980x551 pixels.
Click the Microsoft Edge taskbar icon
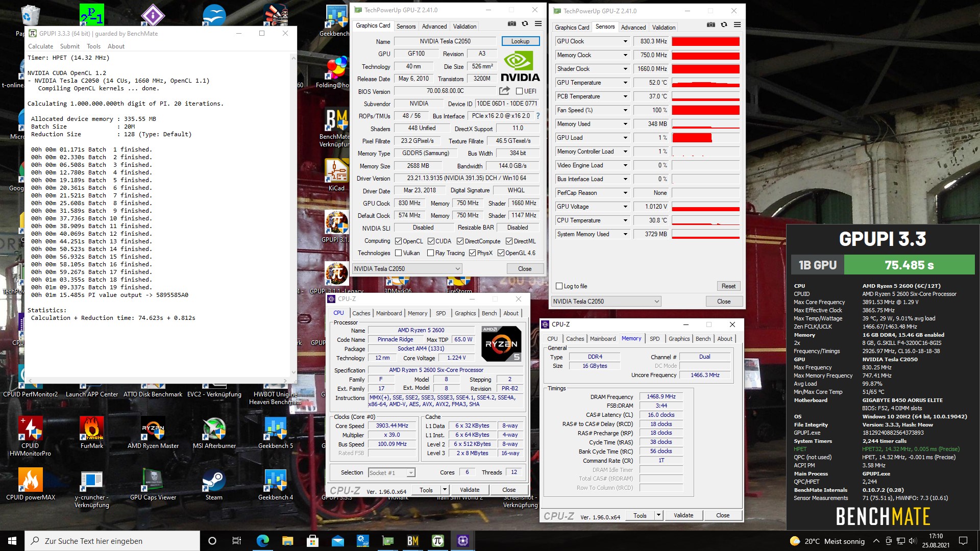tap(262, 541)
